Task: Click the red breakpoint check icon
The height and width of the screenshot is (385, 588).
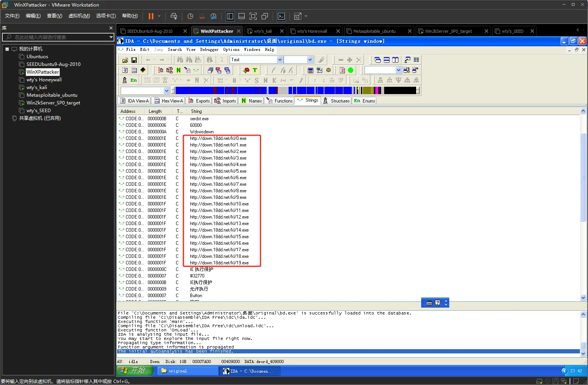Action: click(246, 70)
